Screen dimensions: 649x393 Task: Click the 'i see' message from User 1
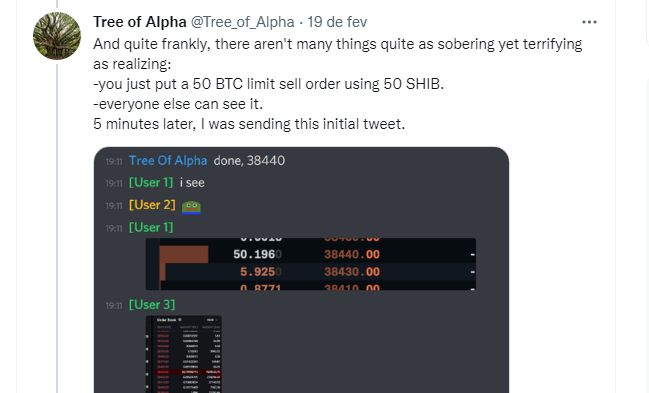point(192,183)
